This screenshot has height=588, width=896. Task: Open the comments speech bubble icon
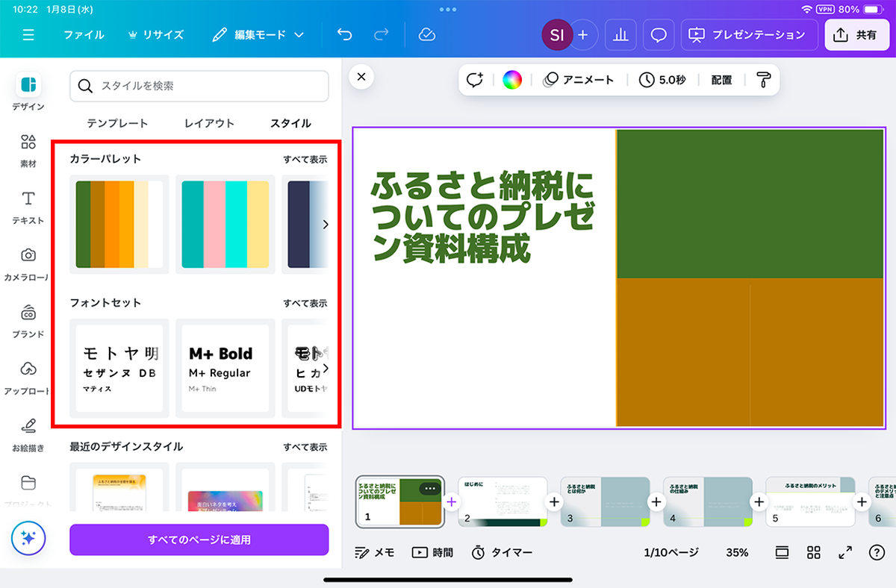click(x=659, y=35)
